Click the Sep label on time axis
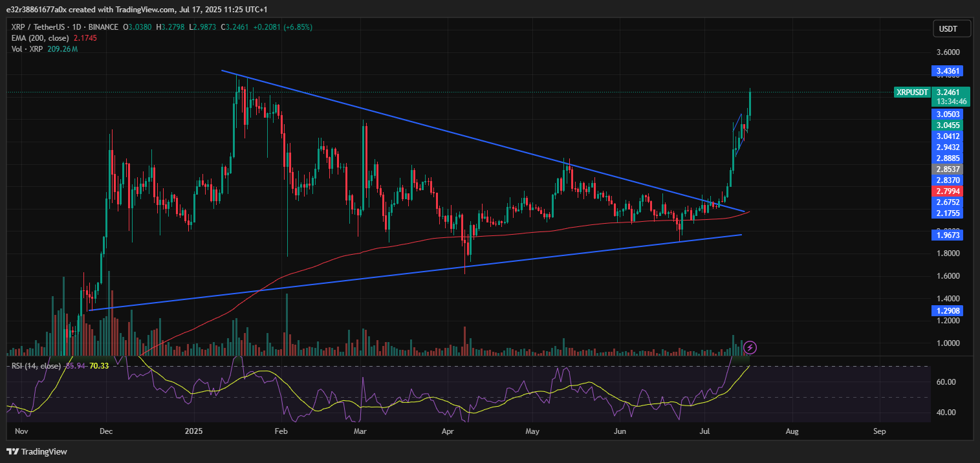 pos(878,431)
